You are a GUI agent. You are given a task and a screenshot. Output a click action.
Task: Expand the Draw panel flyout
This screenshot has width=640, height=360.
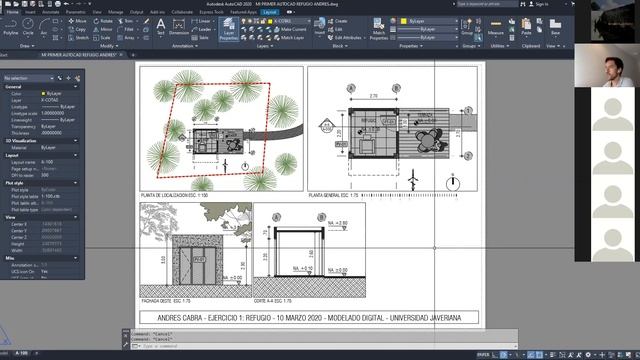27,46
